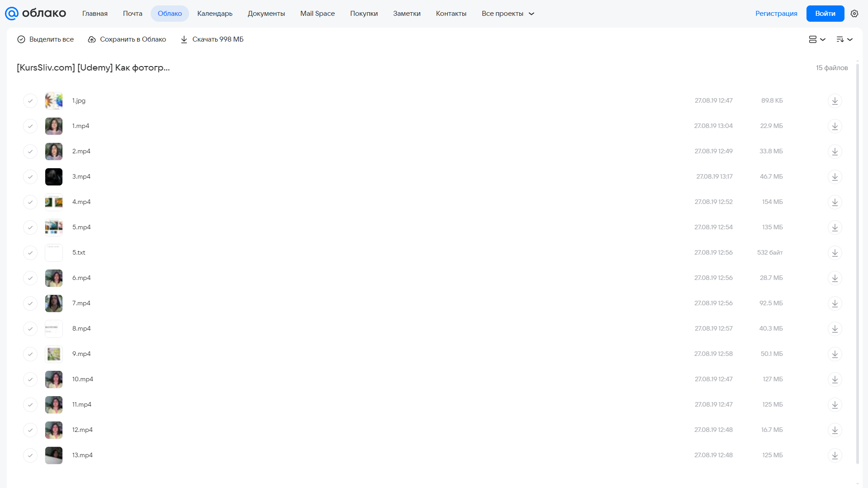Select the checkbox for 2.mp4
The height and width of the screenshot is (488, 868).
[30, 152]
